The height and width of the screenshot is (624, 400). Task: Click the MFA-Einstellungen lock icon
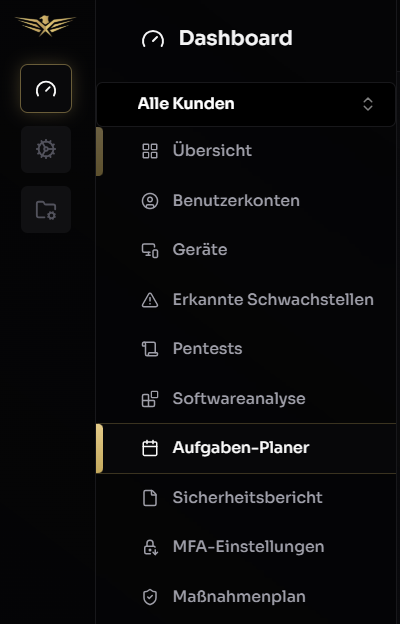150,547
